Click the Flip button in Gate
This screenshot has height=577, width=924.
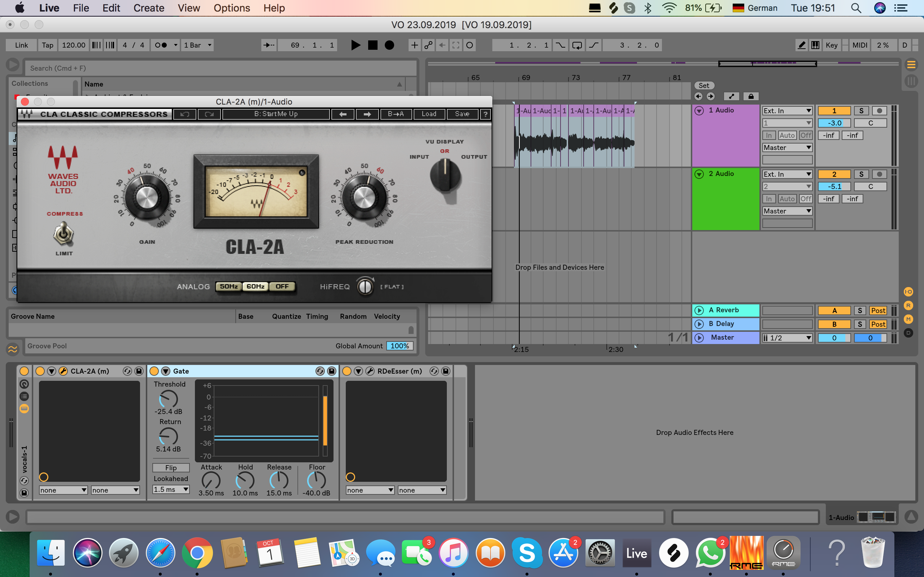click(x=171, y=467)
